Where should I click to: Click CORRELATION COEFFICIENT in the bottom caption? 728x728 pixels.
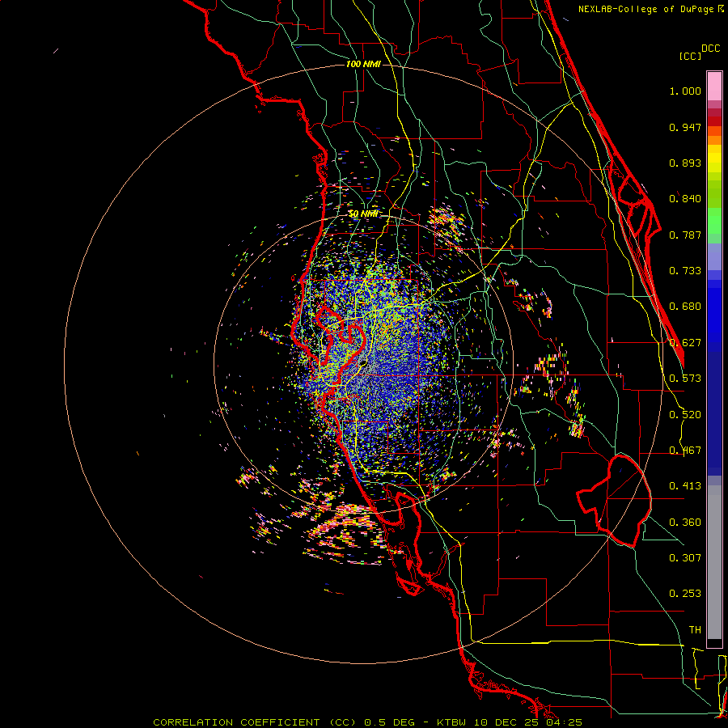236,722
